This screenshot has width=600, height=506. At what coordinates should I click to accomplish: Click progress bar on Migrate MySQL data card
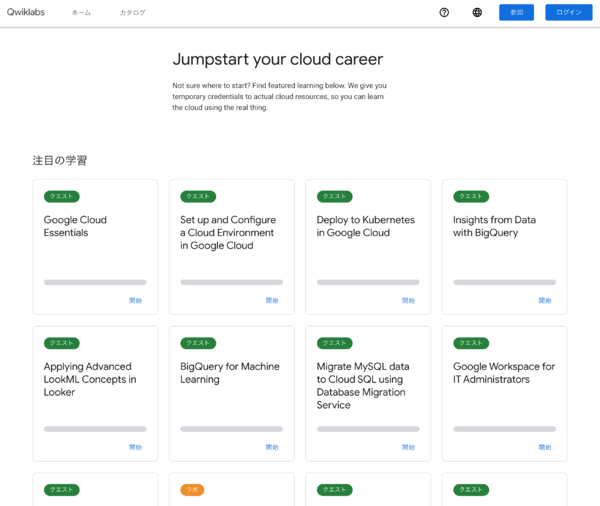coord(368,429)
